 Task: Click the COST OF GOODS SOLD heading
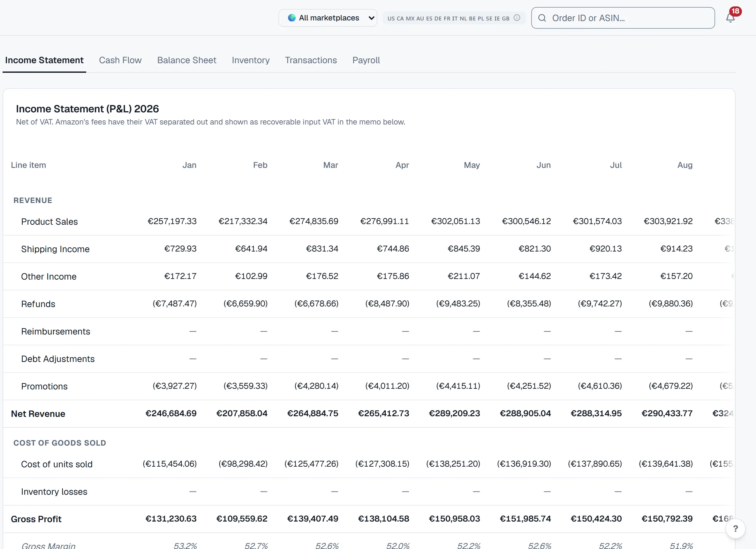60,443
